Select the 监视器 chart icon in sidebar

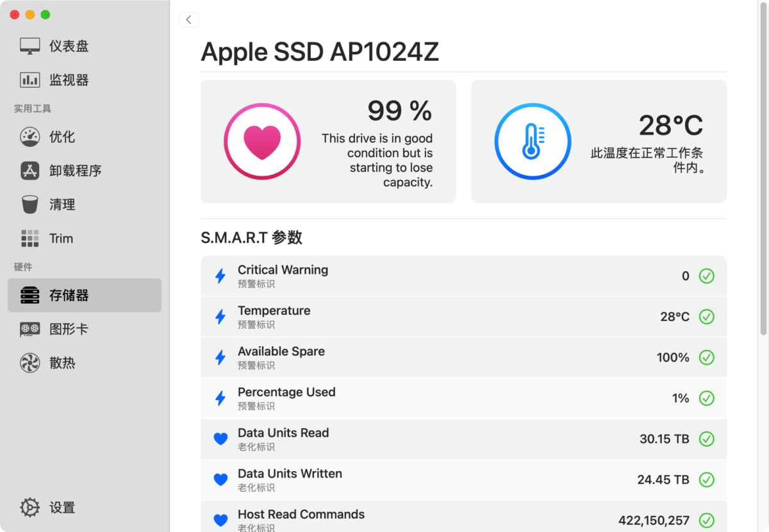click(x=30, y=80)
